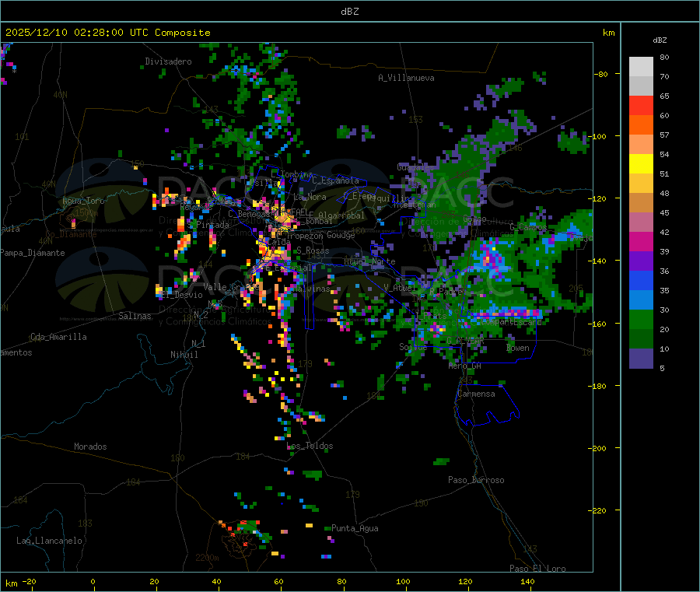Viewport: 700px width, 592px height.
Task: Click the yellow 51 dBZ legend swatch
Action: [x=641, y=164]
